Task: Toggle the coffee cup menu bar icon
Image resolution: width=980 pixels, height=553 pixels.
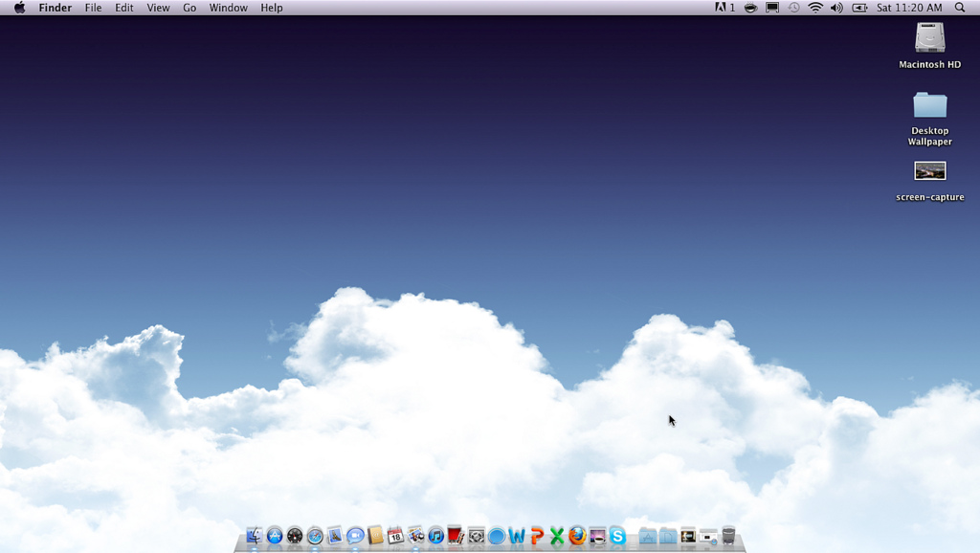Action: 750,8
